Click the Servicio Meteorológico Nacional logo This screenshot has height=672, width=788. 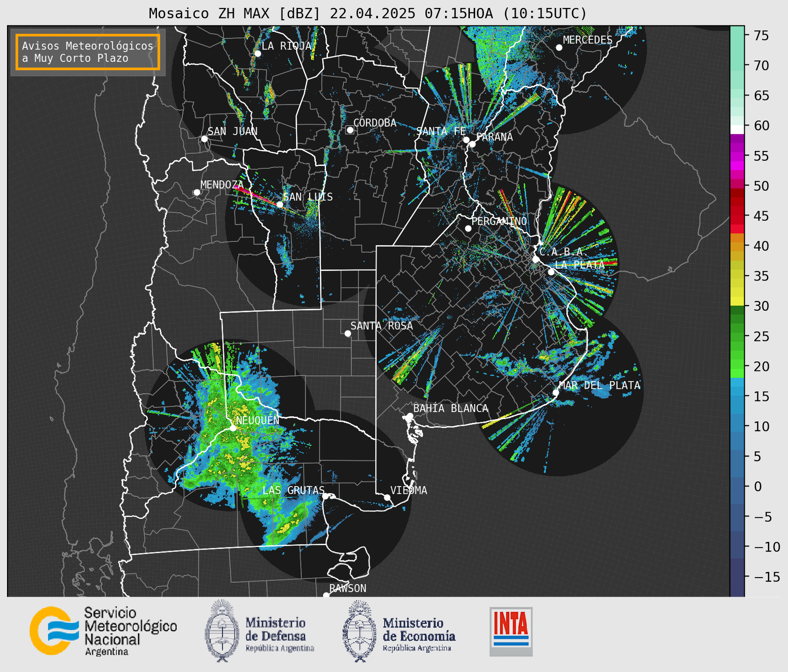103,631
